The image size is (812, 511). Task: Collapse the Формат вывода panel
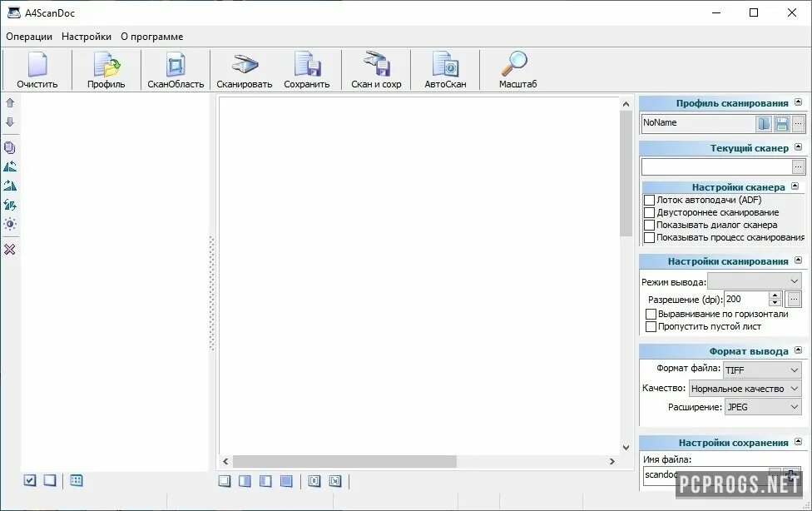[x=799, y=350]
